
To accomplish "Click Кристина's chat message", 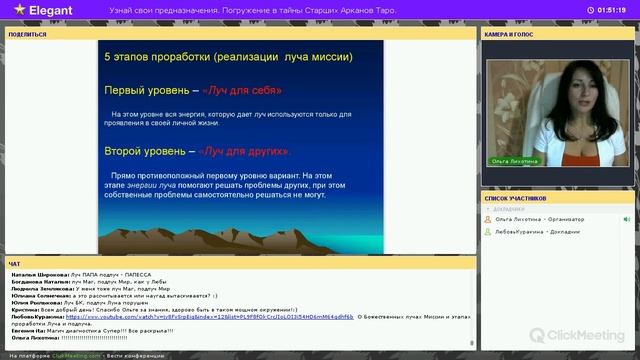I will [x=154, y=310].
